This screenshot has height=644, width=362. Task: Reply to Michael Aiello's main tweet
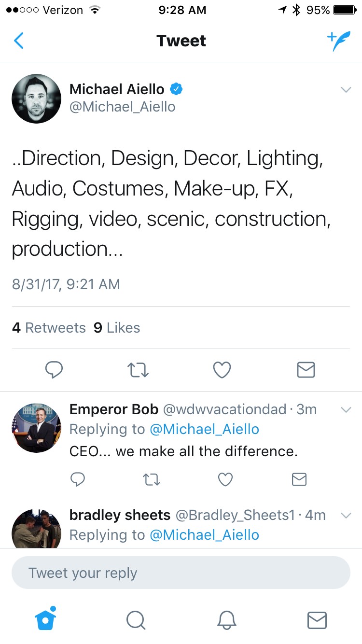(54, 370)
